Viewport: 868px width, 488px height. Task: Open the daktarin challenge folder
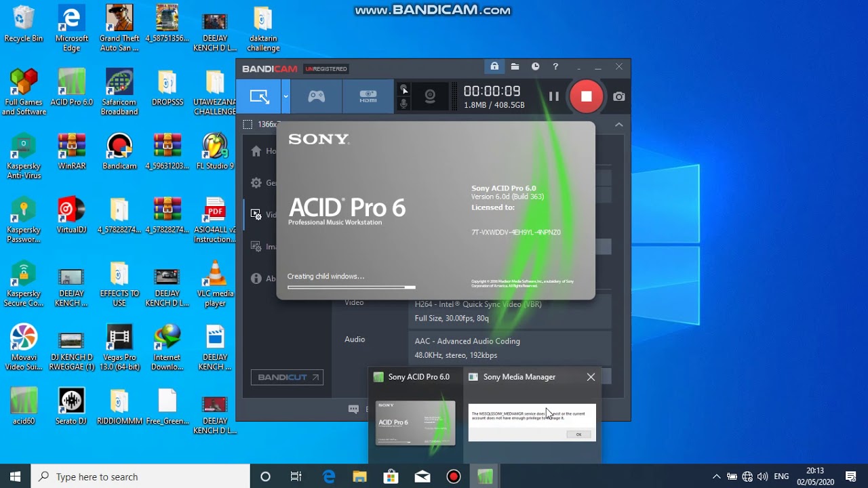pyautogui.click(x=263, y=28)
